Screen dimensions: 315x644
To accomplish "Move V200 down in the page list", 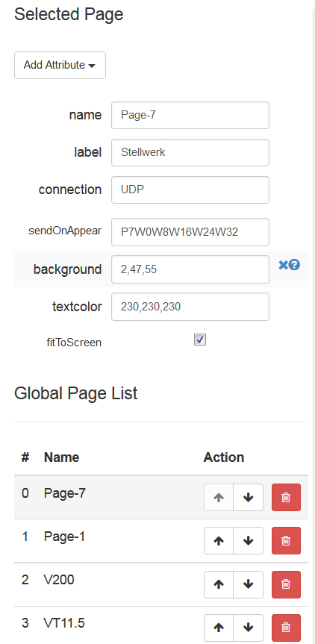I will (x=248, y=584).
